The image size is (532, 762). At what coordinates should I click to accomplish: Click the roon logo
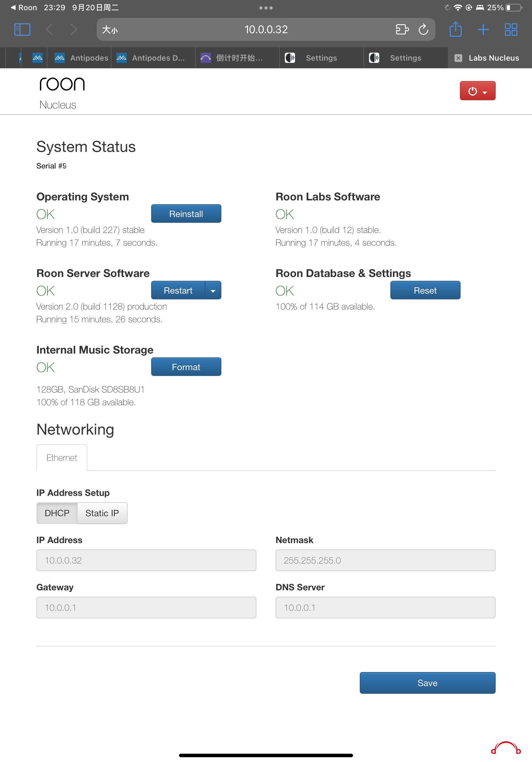coord(62,84)
